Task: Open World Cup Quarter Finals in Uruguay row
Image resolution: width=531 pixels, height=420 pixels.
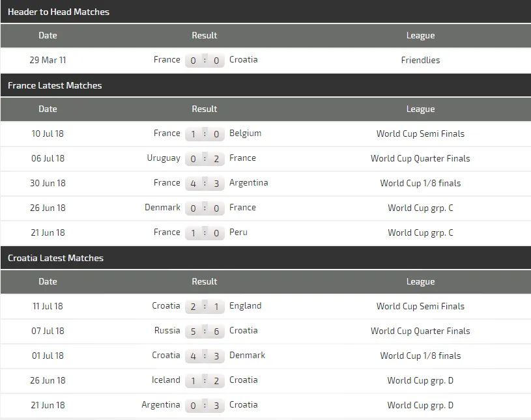Action: (x=420, y=158)
